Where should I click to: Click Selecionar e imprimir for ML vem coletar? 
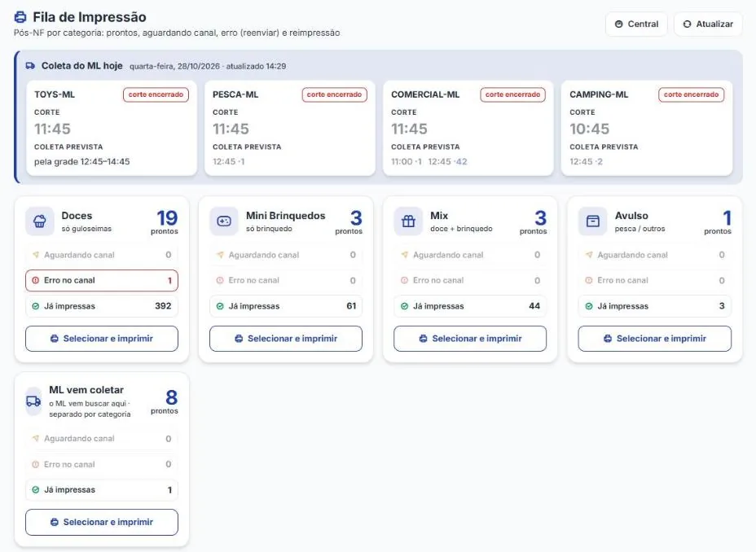click(x=102, y=522)
